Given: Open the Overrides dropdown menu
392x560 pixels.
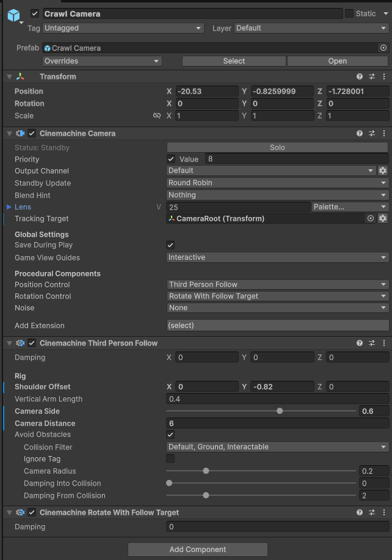Looking at the screenshot, I should point(102,61).
